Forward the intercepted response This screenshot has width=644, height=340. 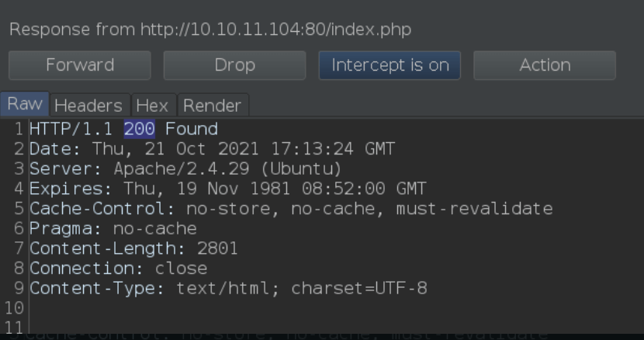click(80, 65)
